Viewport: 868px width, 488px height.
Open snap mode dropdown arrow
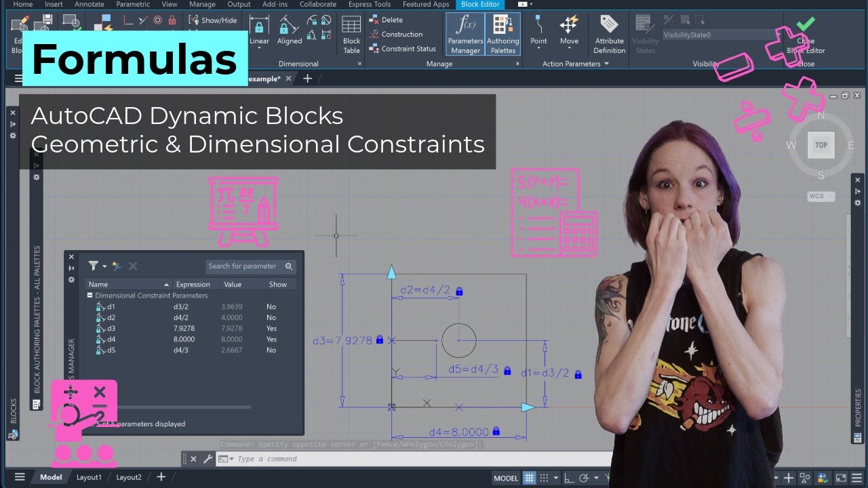555,478
